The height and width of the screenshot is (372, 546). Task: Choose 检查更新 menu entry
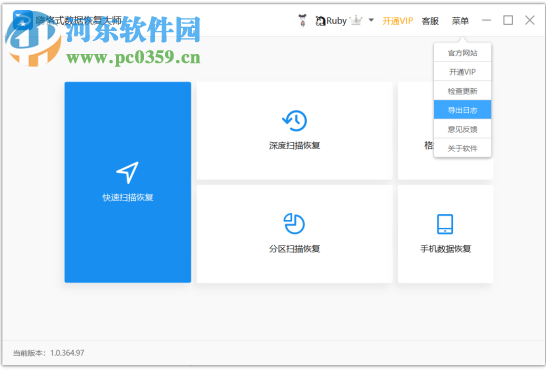pyautogui.click(x=462, y=91)
